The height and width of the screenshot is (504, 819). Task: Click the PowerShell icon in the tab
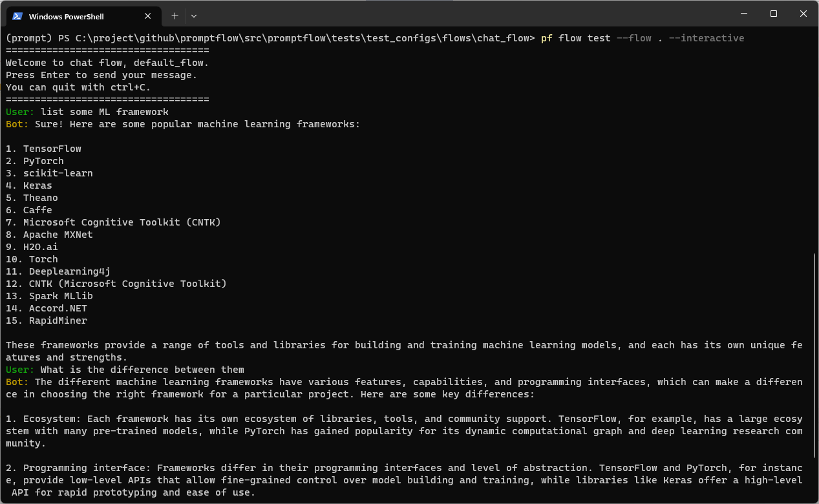pyautogui.click(x=17, y=16)
